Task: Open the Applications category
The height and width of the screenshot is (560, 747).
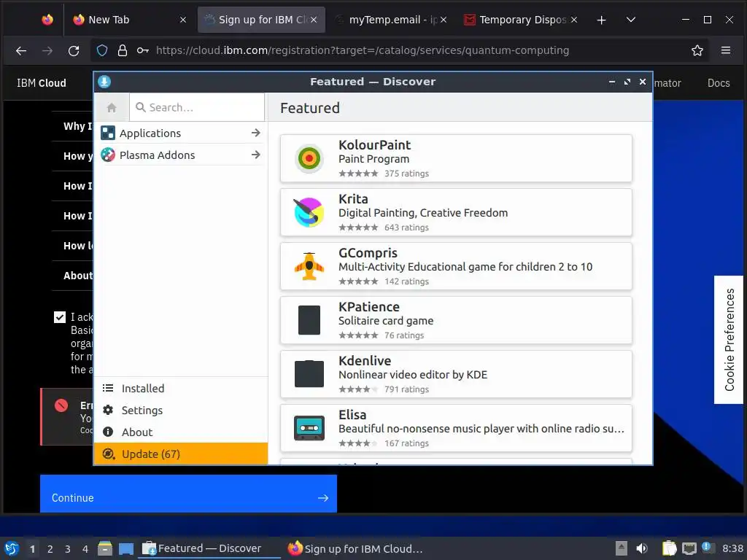Action: (181, 133)
